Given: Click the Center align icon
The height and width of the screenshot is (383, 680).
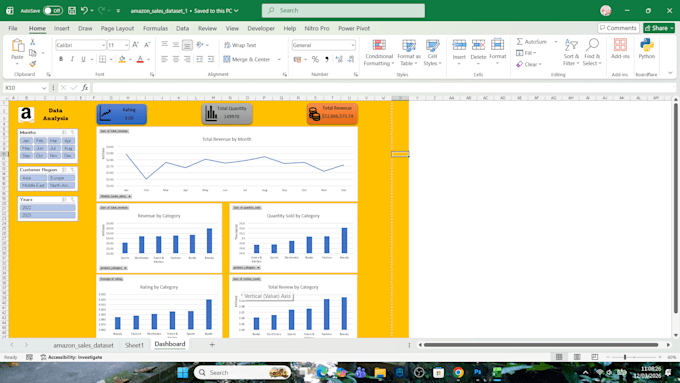Looking at the screenshot, I should click(176, 59).
